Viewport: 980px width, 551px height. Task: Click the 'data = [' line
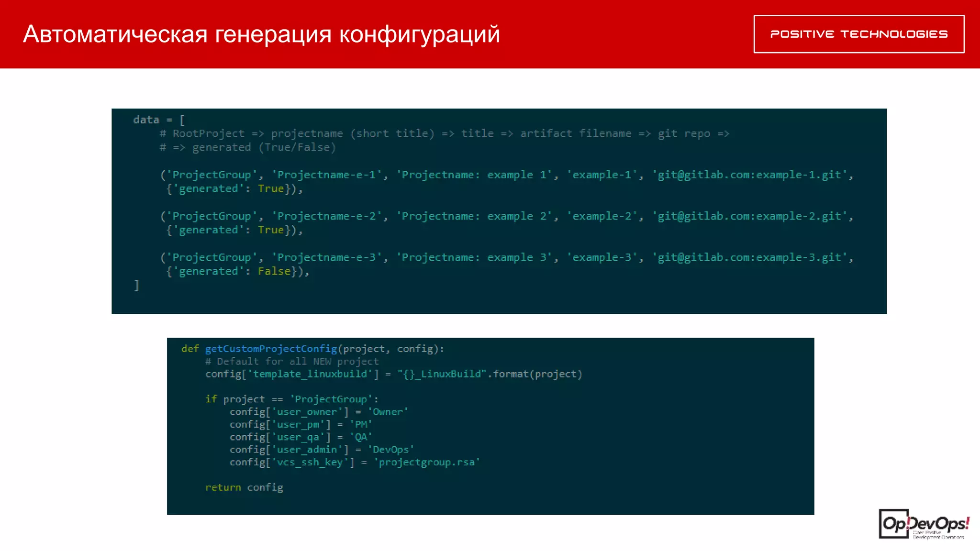pos(159,120)
